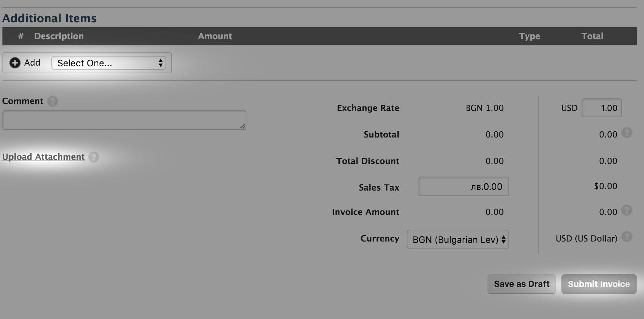Click the help icon beside the USD Invoice Amount

[x=627, y=210]
